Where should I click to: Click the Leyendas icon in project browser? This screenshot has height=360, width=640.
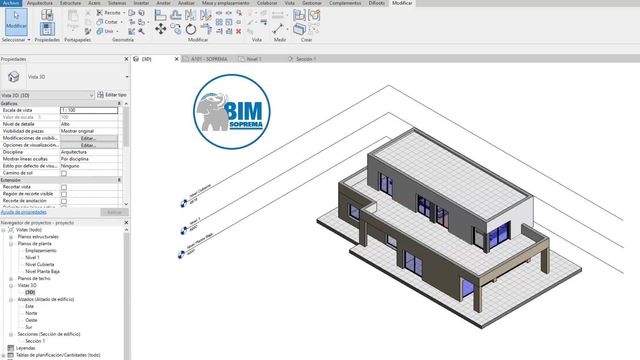pos(11,348)
